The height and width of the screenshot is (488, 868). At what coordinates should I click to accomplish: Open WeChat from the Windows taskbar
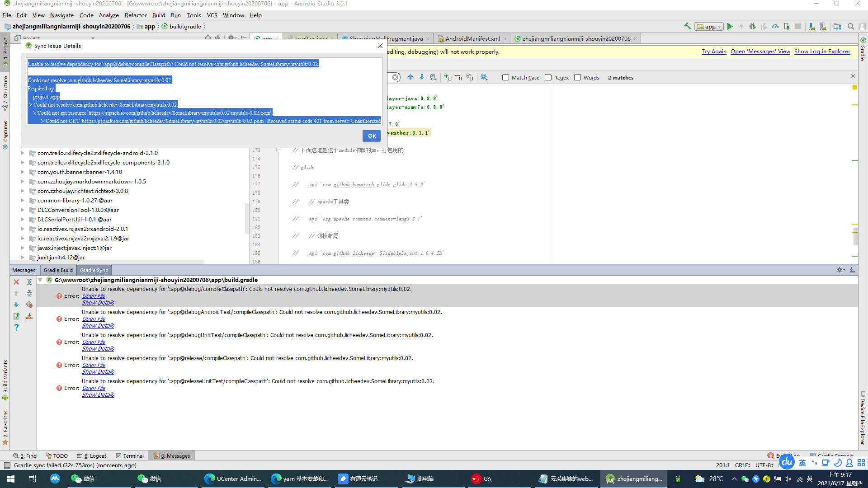(82, 479)
